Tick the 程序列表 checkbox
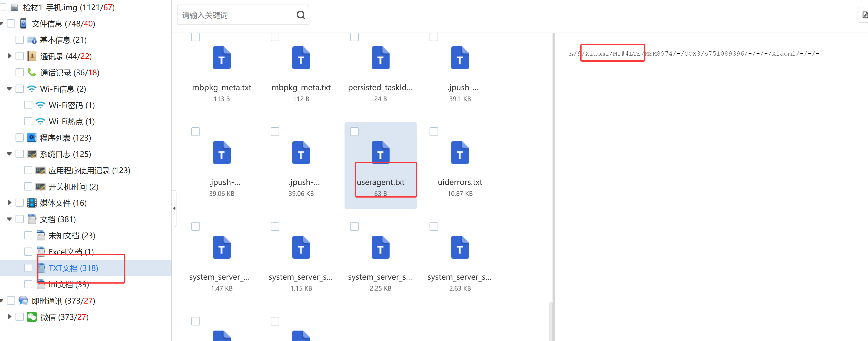This screenshot has height=341, width=868. pyautogui.click(x=20, y=138)
